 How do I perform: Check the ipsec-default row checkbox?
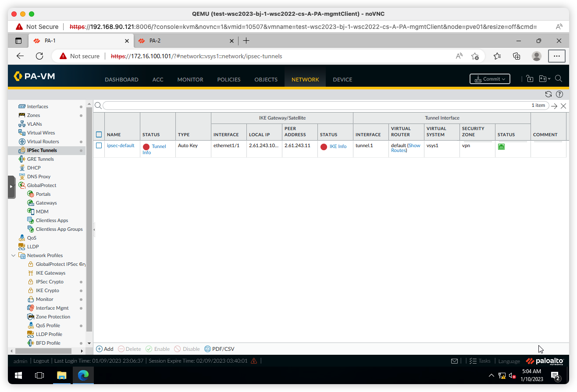click(99, 145)
